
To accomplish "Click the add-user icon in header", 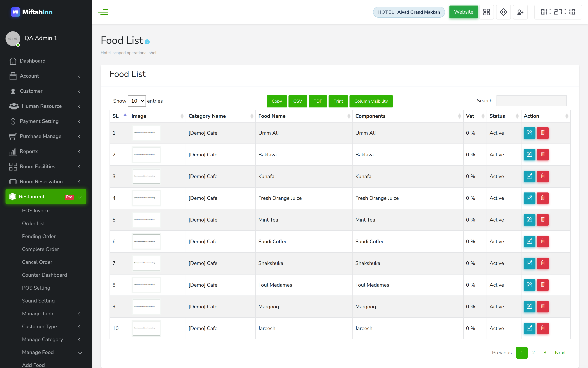I will 520,12.
